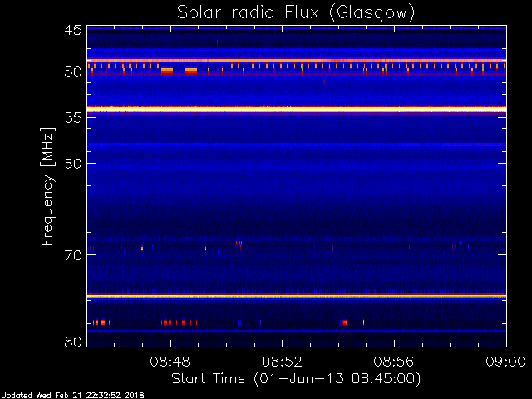Click the 08:52 time tick label

(x=282, y=362)
